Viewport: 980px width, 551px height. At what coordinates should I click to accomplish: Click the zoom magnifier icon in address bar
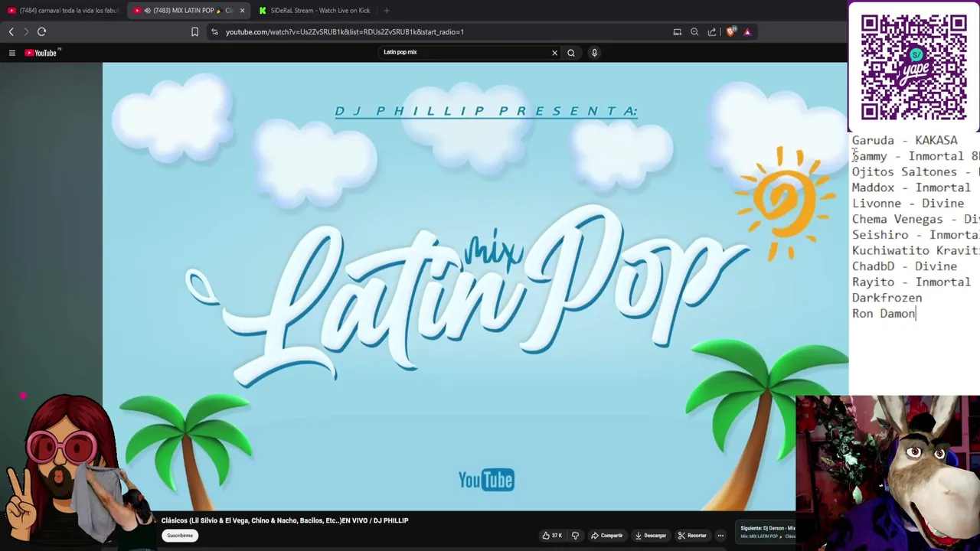(694, 31)
